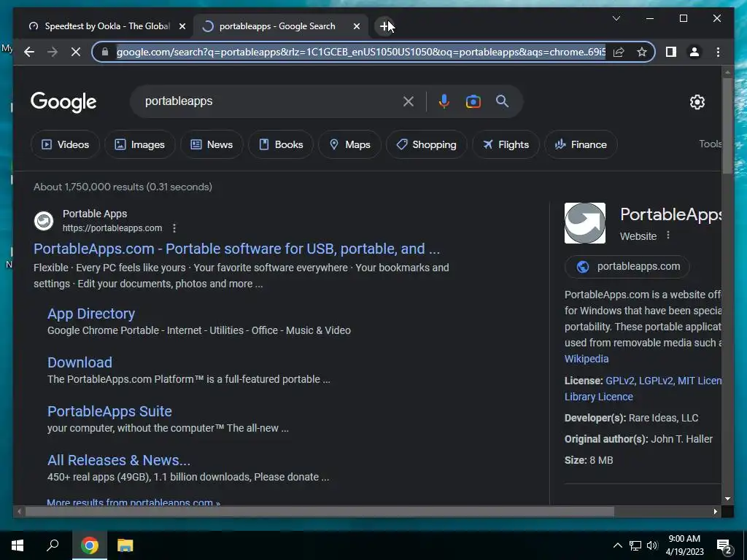Image resolution: width=747 pixels, height=560 pixels.
Task: Go to the Google logo homepage
Action: 63,102
